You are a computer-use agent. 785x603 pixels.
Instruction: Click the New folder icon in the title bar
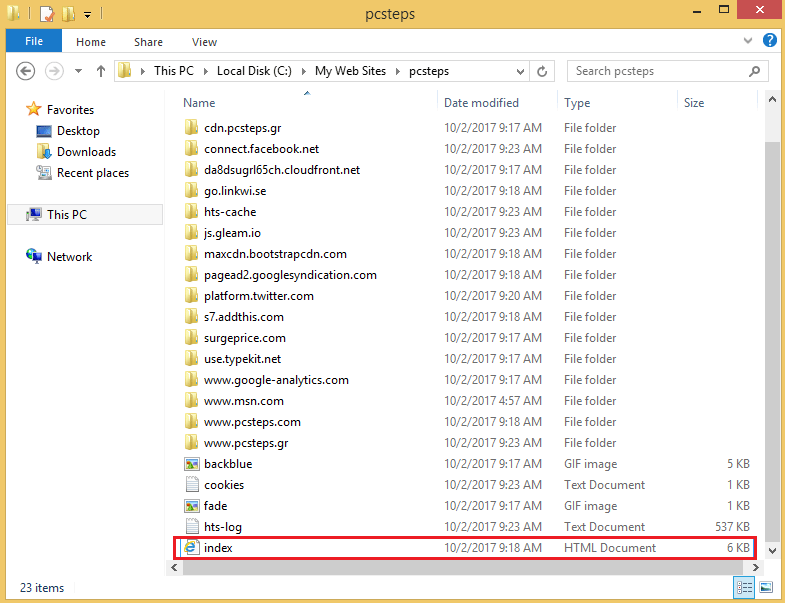(x=68, y=14)
